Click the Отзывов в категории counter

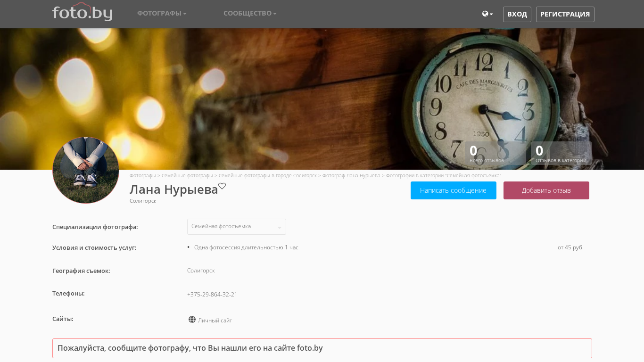click(561, 154)
